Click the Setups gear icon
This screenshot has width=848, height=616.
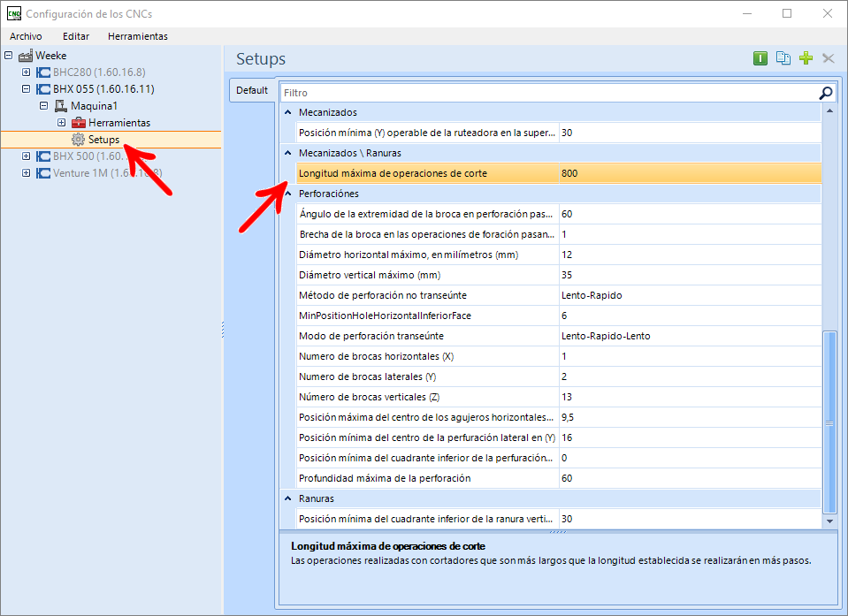click(79, 140)
